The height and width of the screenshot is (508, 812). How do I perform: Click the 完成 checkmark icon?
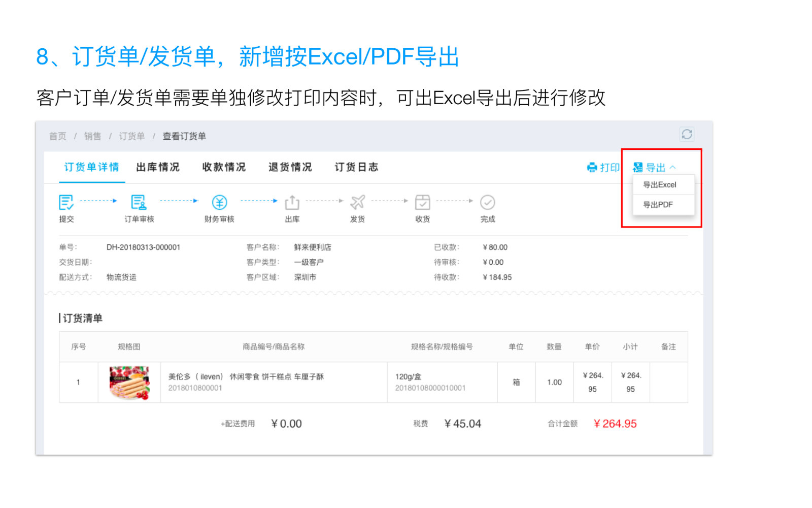click(487, 202)
